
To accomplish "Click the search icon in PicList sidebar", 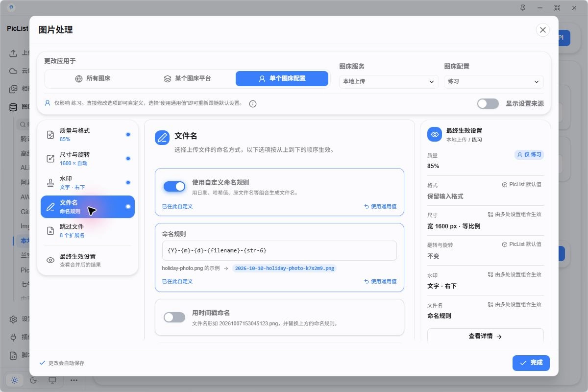I will (23, 124).
